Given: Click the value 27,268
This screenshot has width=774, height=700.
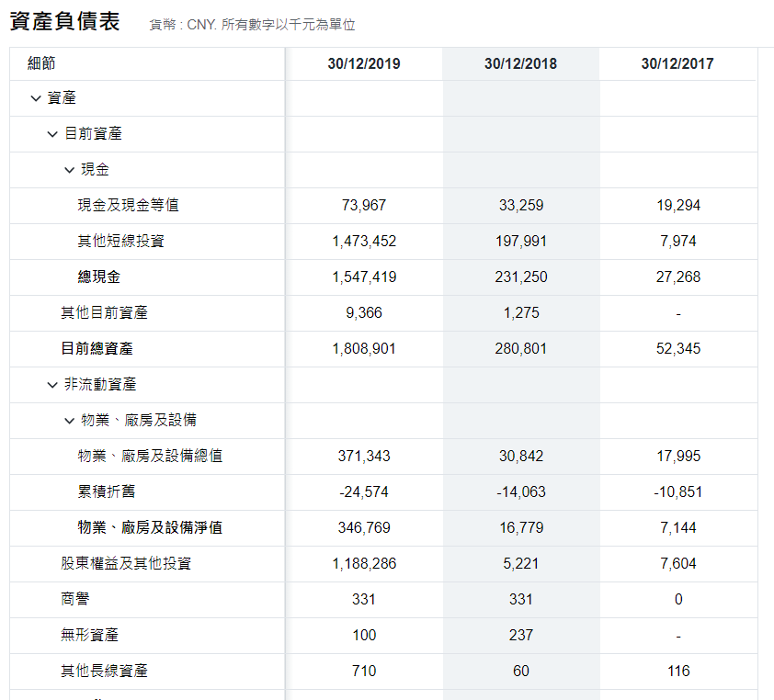Looking at the screenshot, I should click(678, 277).
